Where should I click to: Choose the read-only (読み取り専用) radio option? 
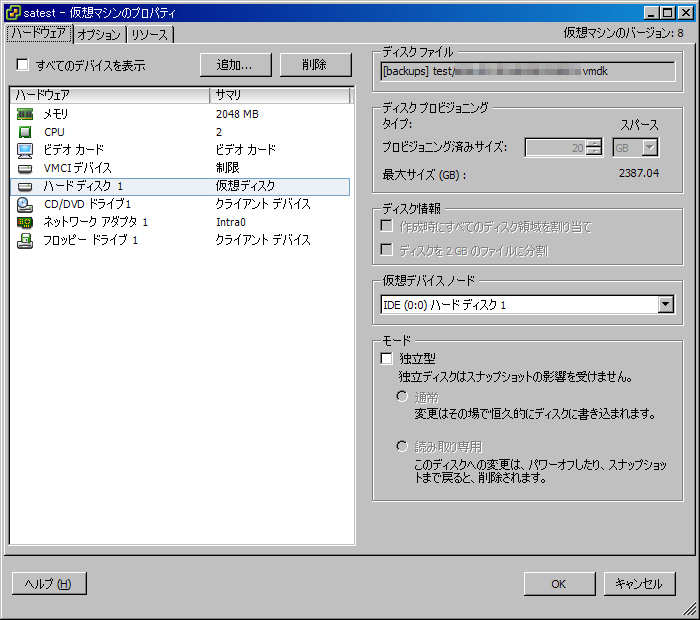[x=402, y=446]
